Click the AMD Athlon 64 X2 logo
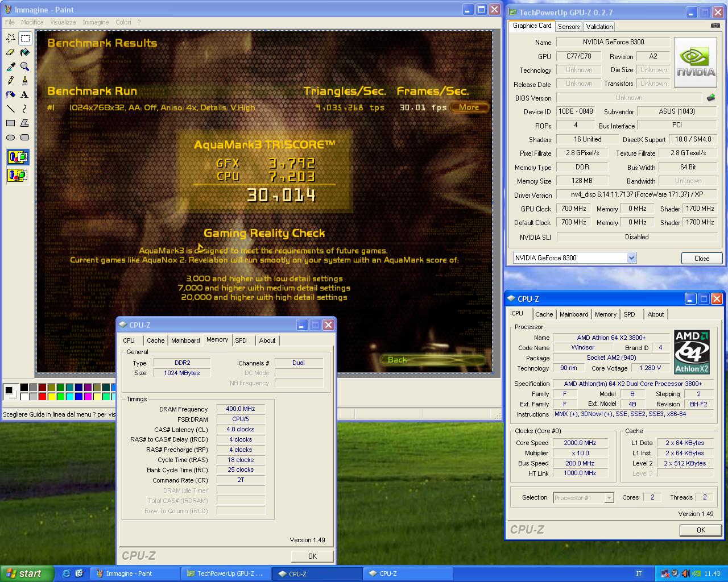728x582 pixels. [x=692, y=352]
